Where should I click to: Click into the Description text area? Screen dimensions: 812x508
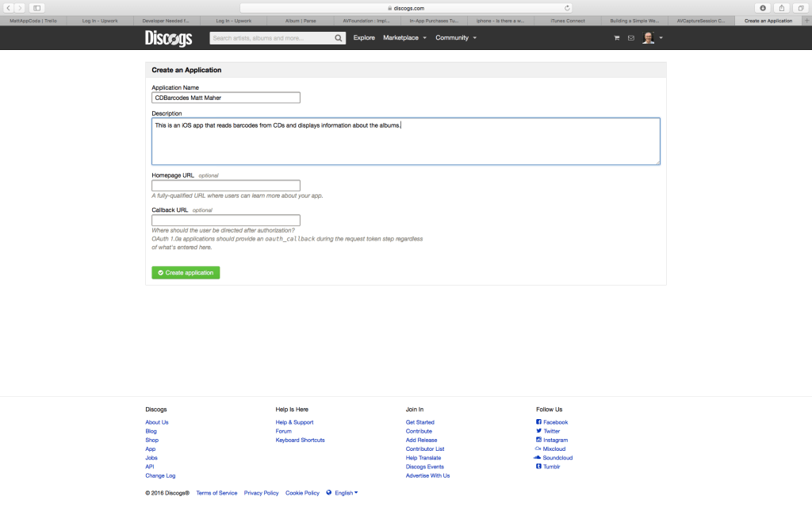[x=405, y=141]
